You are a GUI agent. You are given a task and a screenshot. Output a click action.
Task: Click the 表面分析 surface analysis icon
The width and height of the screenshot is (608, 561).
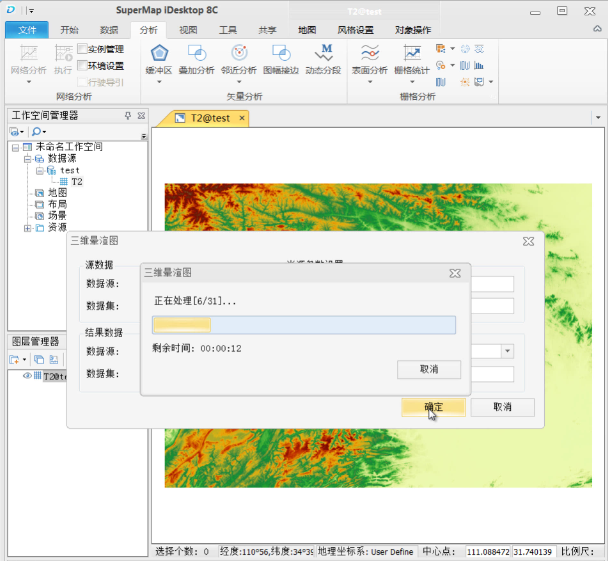point(370,54)
